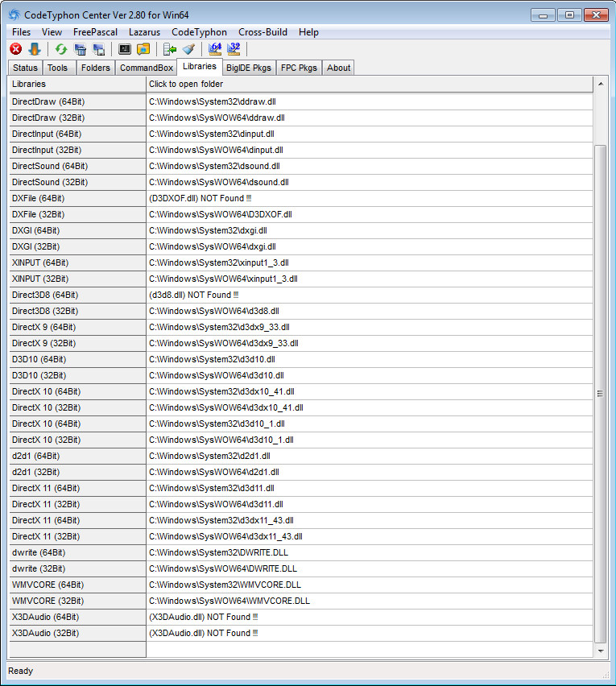Viewport: 616px width, 686px height.
Task: Switch to the Tools tab
Action: pyautogui.click(x=57, y=68)
